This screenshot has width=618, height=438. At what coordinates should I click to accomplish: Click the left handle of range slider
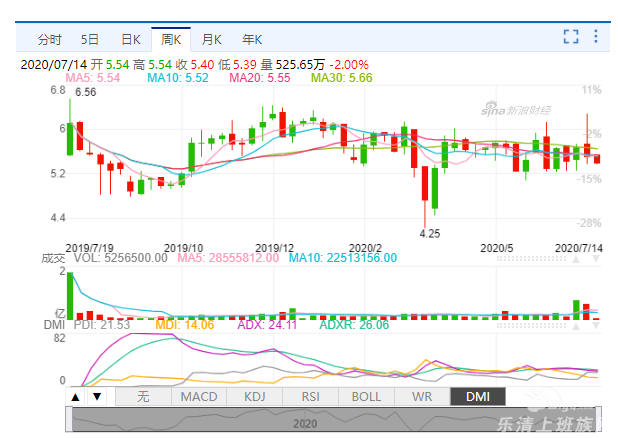point(69,419)
